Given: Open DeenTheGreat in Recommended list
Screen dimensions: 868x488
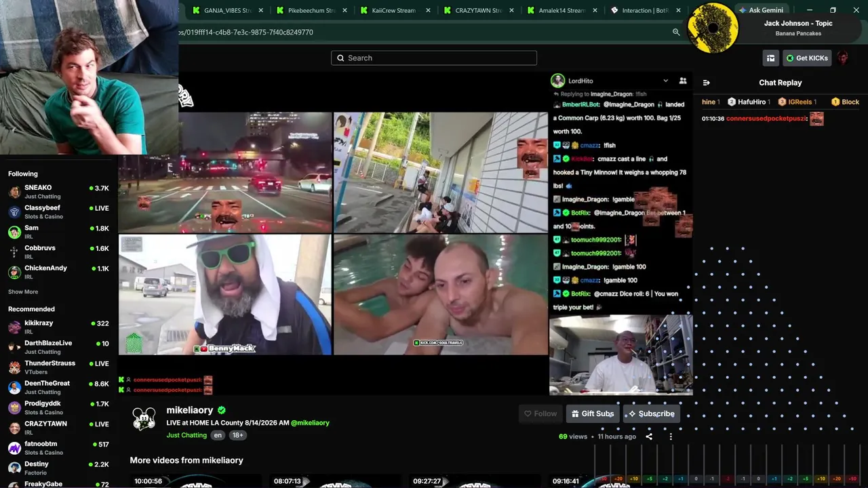Looking at the screenshot, I should point(59,388).
